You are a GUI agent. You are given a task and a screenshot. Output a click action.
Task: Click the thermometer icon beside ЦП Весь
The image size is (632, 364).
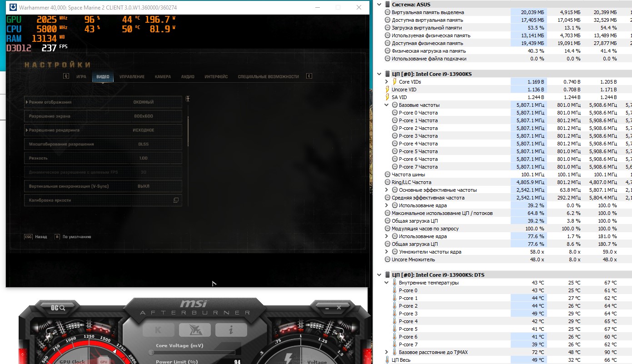(x=388, y=360)
